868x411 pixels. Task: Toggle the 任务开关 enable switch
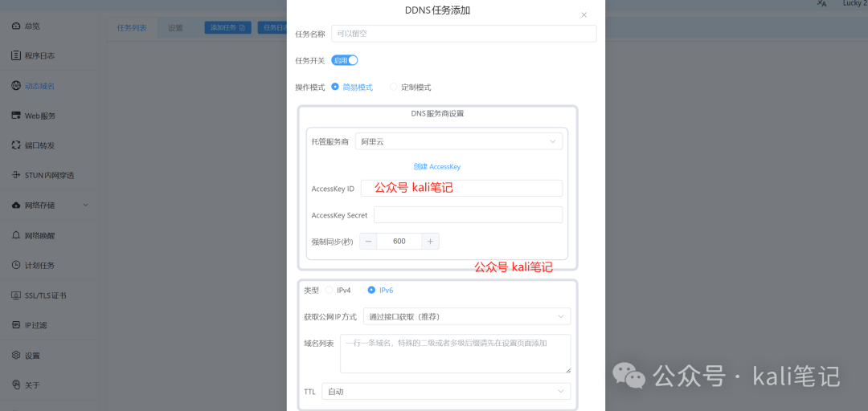coord(345,60)
